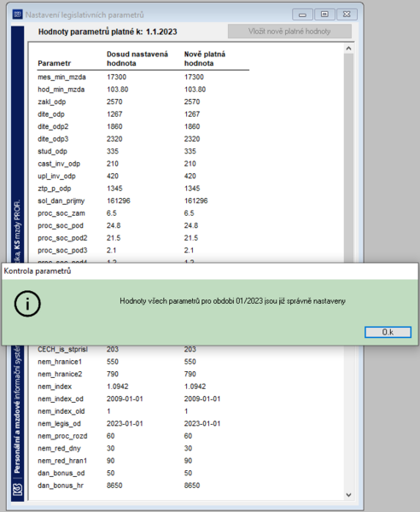Viewport: 420px width, 512px height.
Task: Close the Nastavení legislativních parametrů window
Action: (347, 15)
